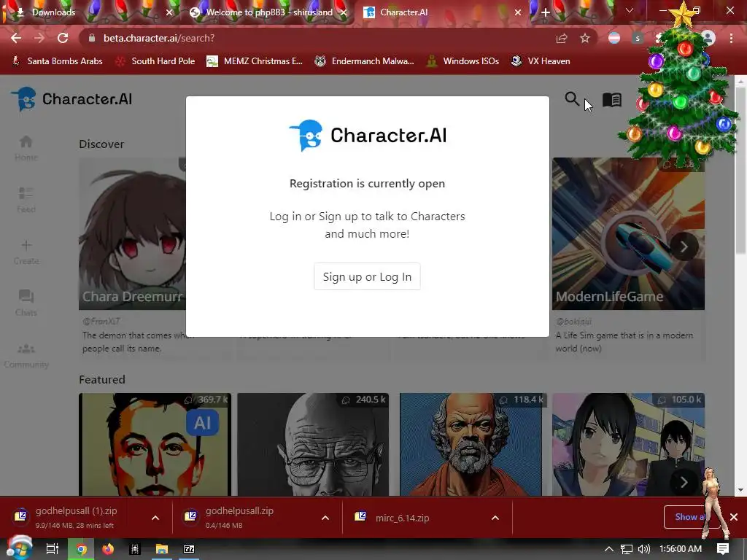Click the Featured section heading
Screen dimensions: 747x560
point(102,379)
